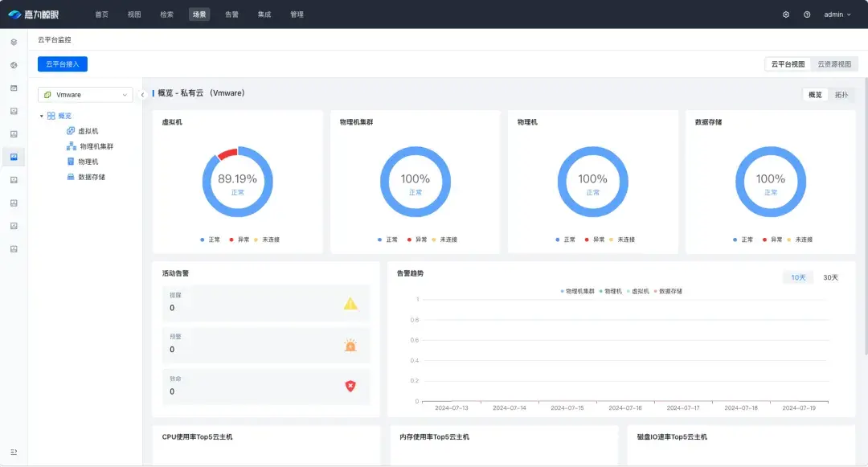Open help via the question mark icon

coord(807,14)
